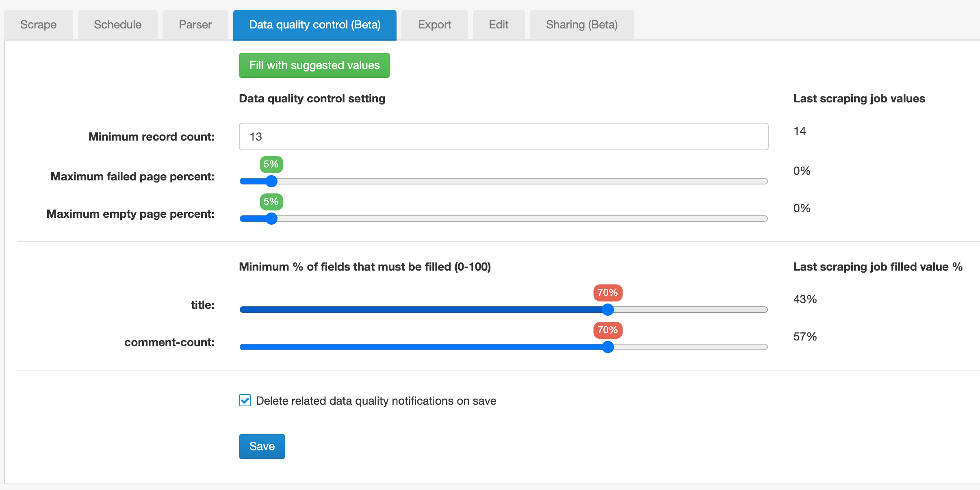Click the Fill with suggested values button

point(314,65)
